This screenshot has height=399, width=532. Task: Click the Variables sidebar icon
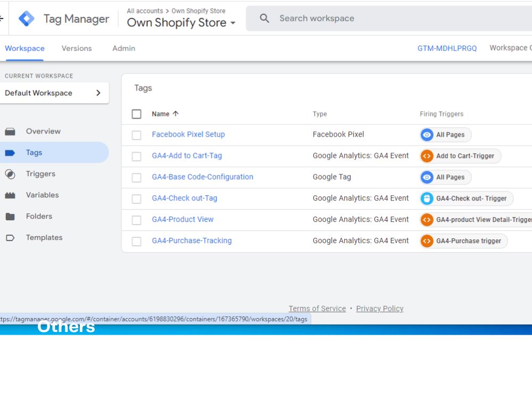pos(10,195)
